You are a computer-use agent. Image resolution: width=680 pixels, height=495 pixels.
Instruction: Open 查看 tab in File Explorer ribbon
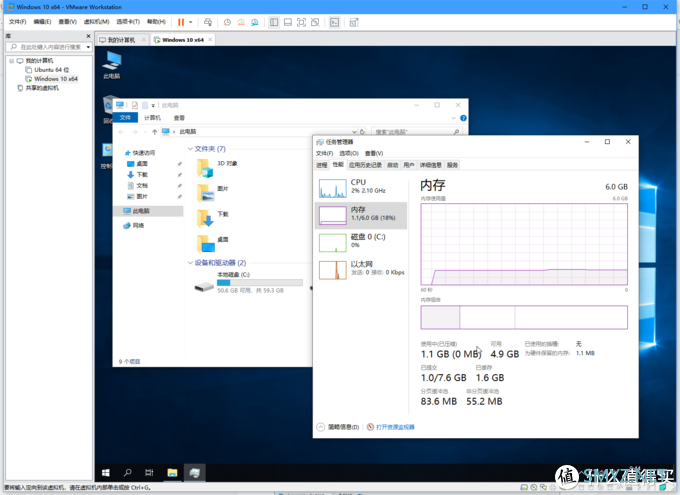pos(179,118)
